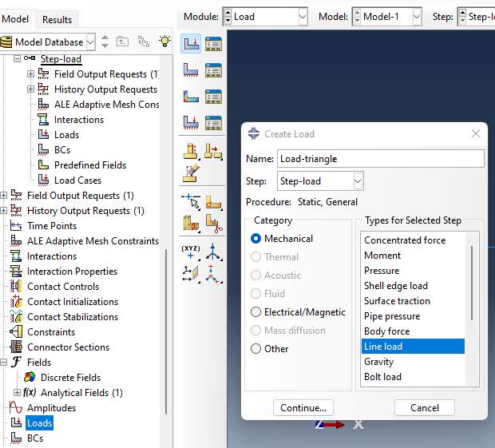
Task: Click the Cancel button
Action: pyautogui.click(x=424, y=407)
